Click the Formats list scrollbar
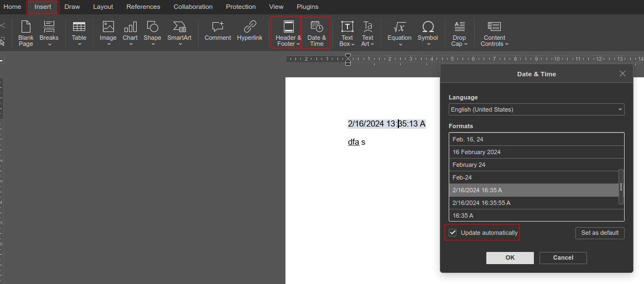This screenshot has width=644, height=284. [621, 187]
